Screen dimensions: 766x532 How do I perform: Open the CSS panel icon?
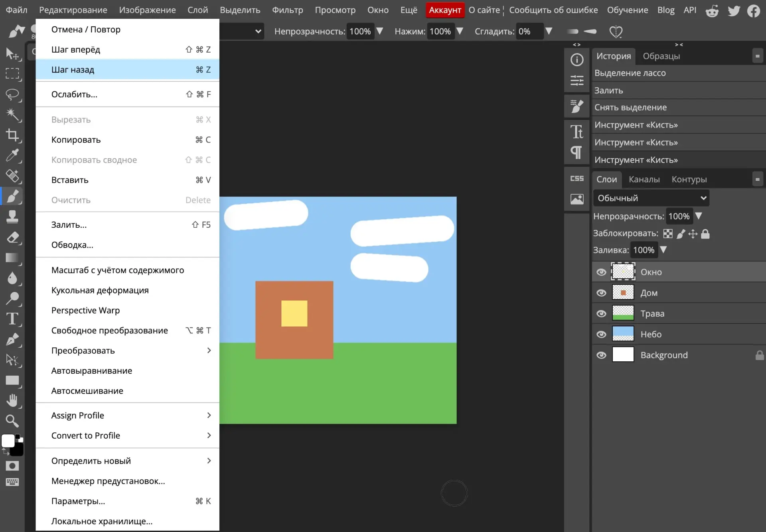pyautogui.click(x=577, y=179)
